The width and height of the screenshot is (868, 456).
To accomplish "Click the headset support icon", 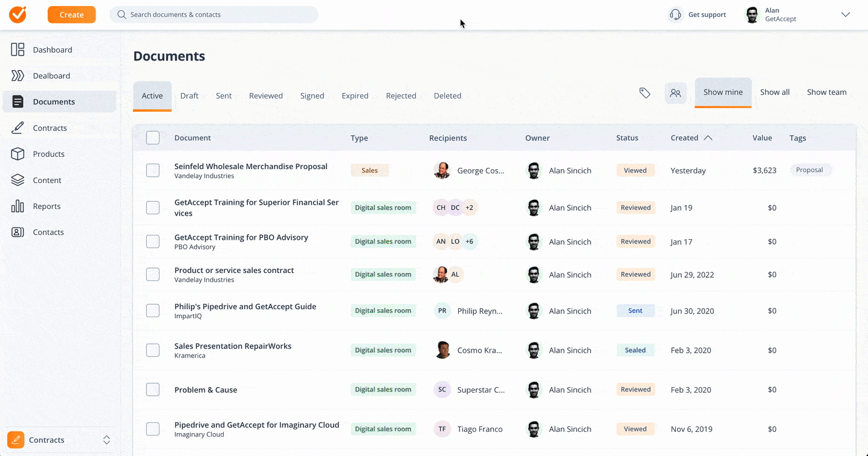I will [x=676, y=14].
